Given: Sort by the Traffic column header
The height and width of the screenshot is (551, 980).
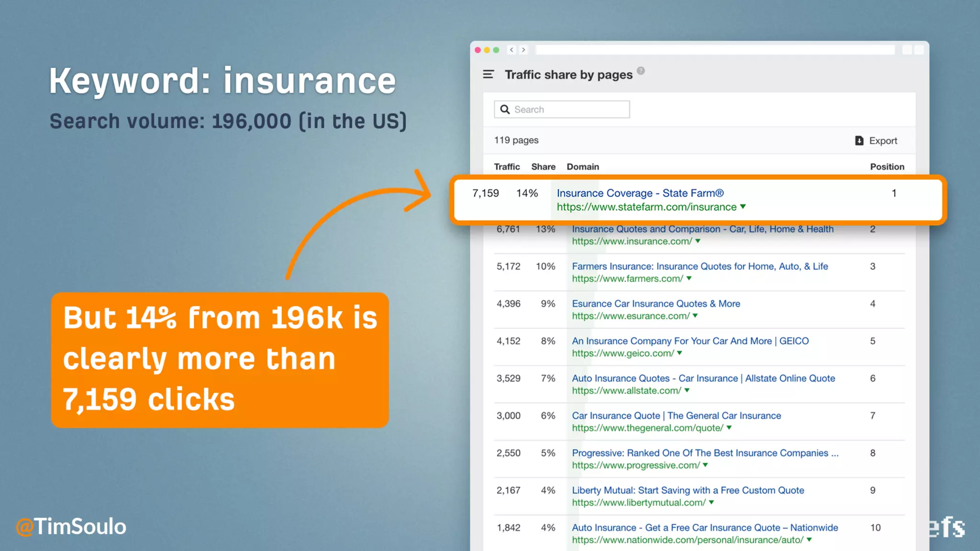Looking at the screenshot, I should coord(507,166).
